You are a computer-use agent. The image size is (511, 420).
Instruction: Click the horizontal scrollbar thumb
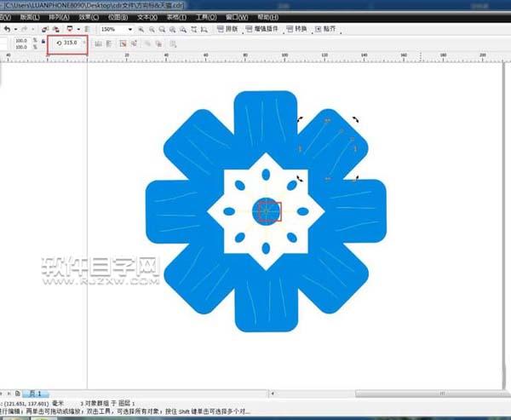point(431,394)
